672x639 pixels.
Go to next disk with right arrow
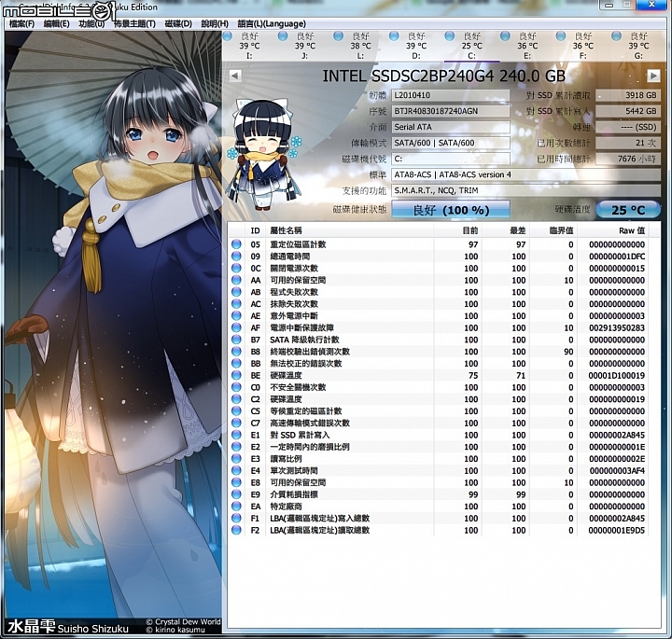pos(653,76)
